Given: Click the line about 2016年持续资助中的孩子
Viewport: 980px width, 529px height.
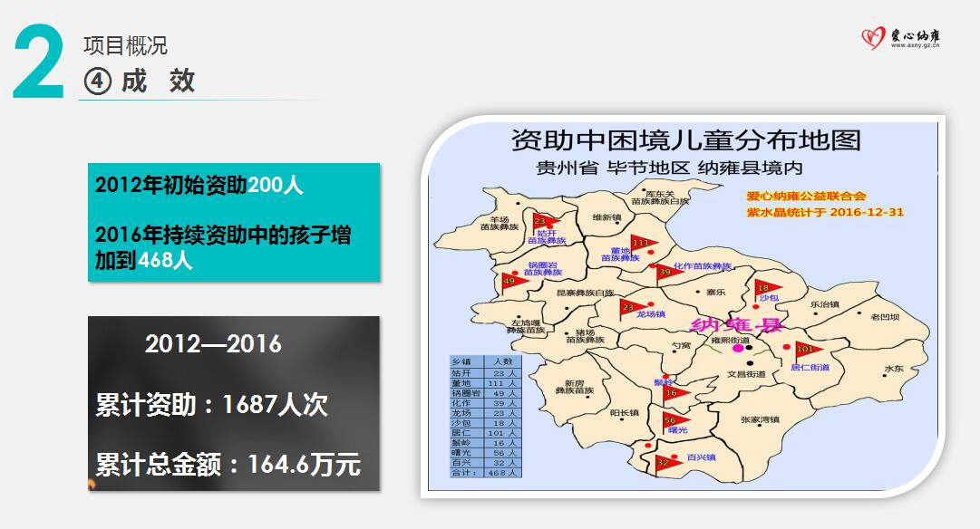Looking at the screenshot, I should (223, 247).
